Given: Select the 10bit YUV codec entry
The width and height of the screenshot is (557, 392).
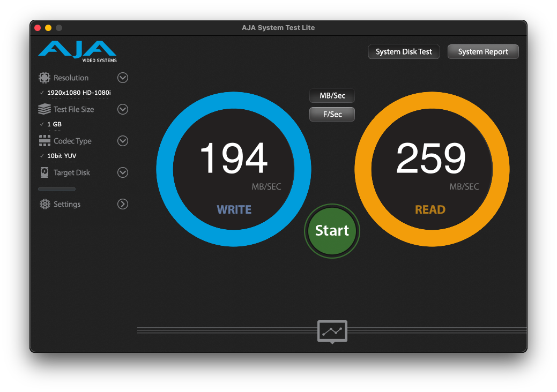Looking at the screenshot, I should tap(62, 156).
